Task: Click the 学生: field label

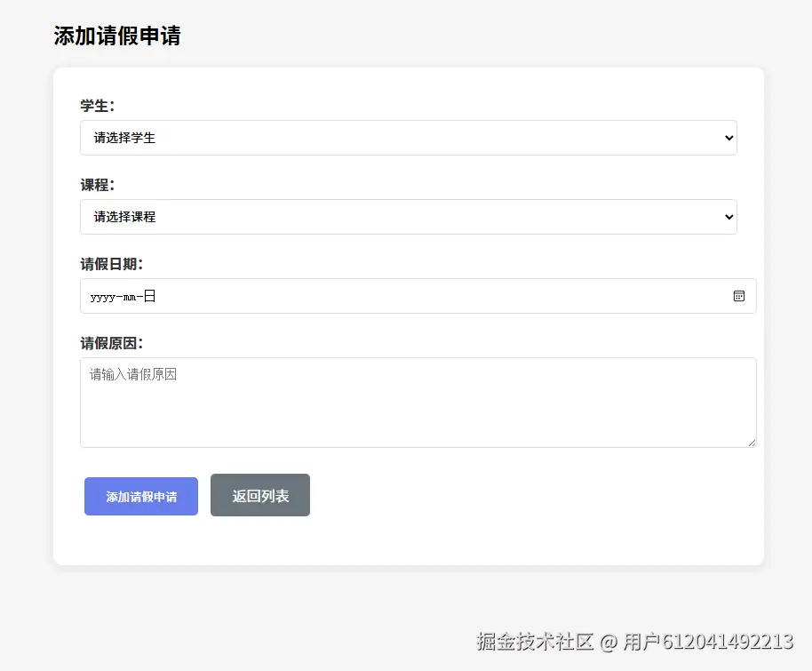Action: coord(98,106)
